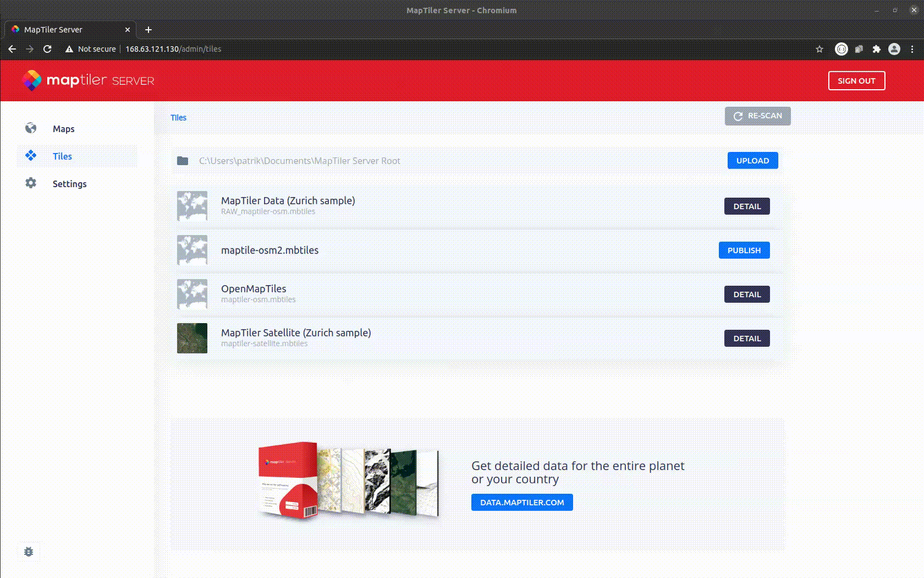The height and width of the screenshot is (578, 924).
Task: Click the MapTiler Server logo
Action: (88, 80)
